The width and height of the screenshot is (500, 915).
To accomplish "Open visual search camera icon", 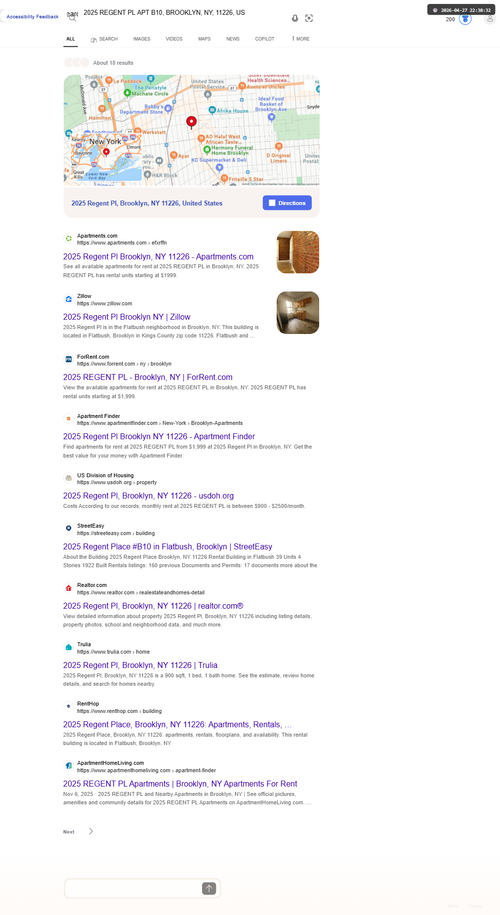I will [x=309, y=18].
